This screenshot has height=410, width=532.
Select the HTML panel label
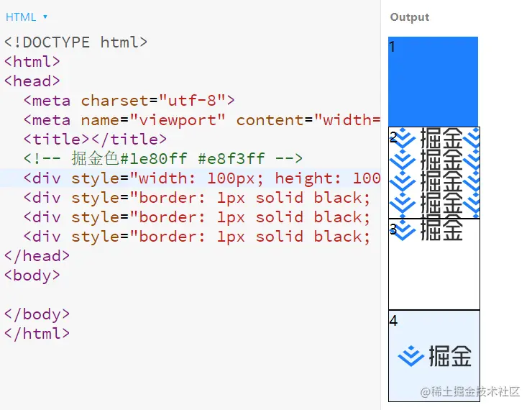(x=21, y=17)
